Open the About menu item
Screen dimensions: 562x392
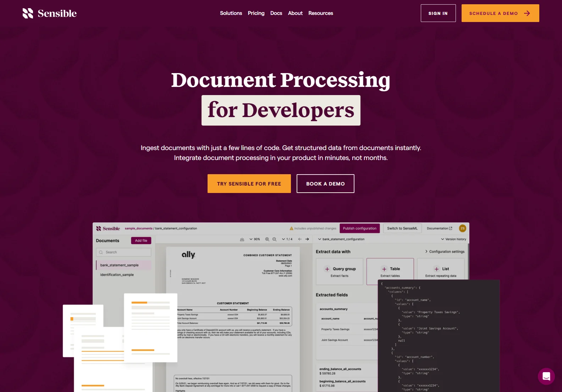coord(295,13)
